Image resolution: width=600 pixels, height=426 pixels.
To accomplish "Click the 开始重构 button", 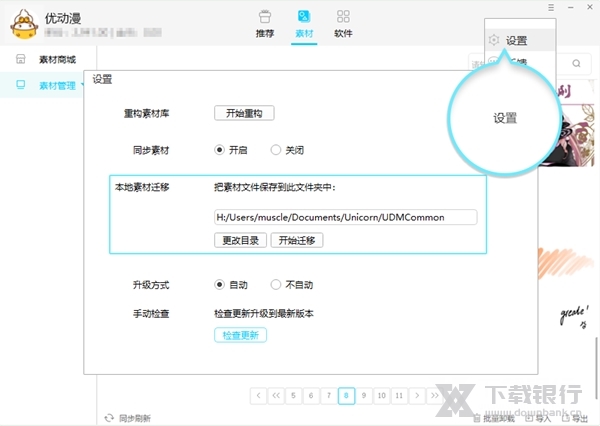I will (244, 113).
